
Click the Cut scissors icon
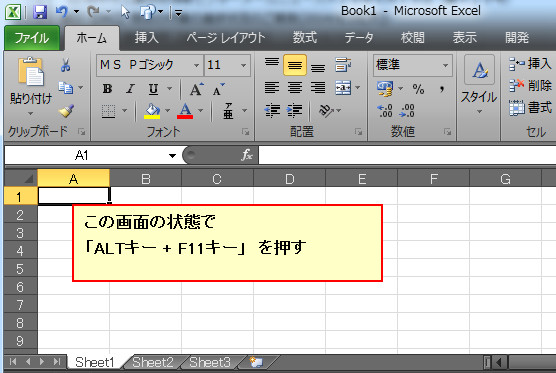(x=65, y=65)
